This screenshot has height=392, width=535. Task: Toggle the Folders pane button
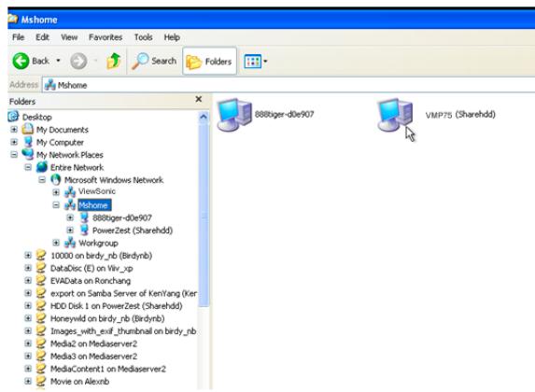pyautogui.click(x=209, y=62)
